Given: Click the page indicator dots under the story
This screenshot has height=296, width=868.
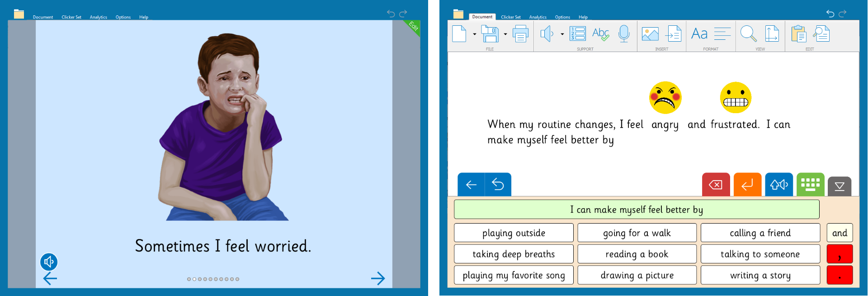Looking at the screenshot, I should click(213, 279).
